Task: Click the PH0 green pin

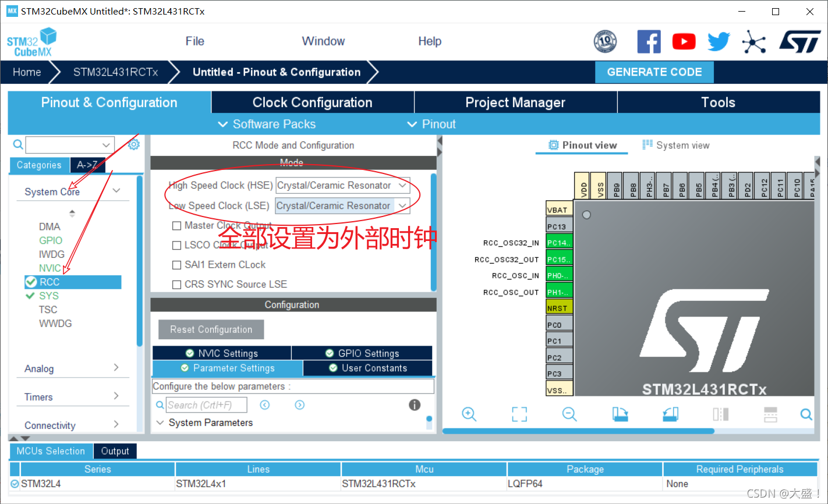Action: click(560, 275)
